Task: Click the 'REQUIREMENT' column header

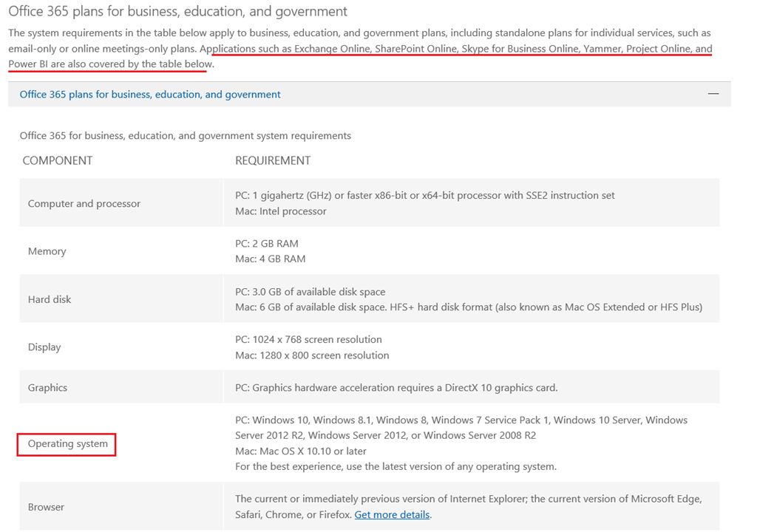Action: click(273, 160)
